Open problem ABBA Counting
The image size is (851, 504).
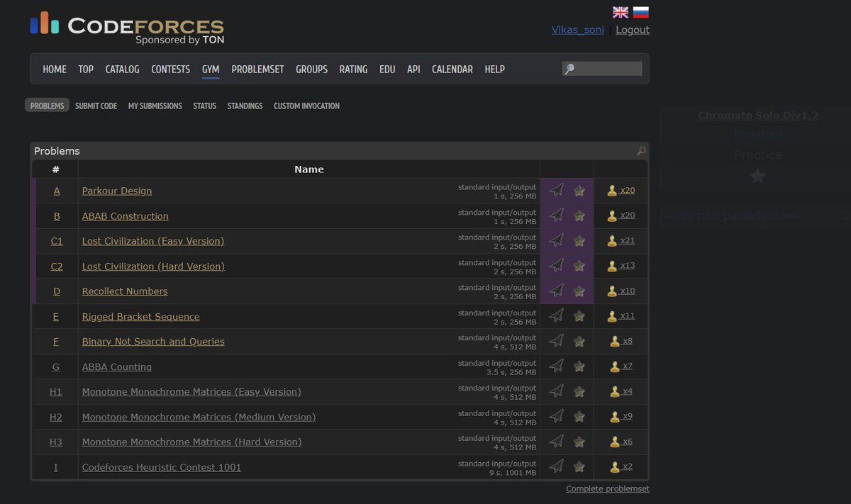117,366
